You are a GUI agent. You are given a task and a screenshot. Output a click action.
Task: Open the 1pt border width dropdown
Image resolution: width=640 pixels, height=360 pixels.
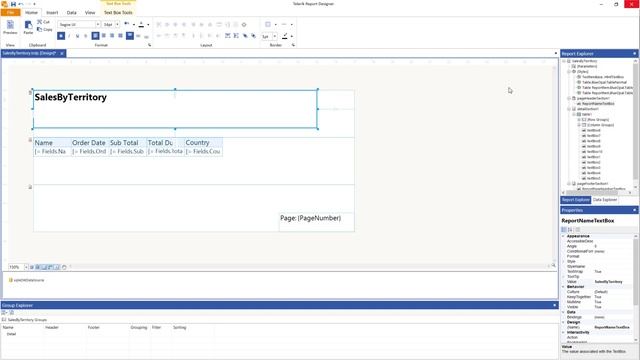click(x=274, y=36)
